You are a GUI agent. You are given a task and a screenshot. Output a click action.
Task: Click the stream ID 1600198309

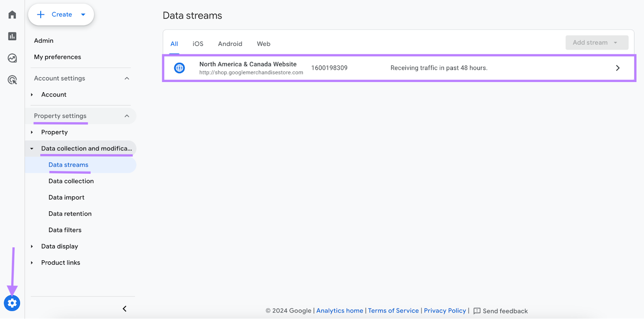coord(329,68)
